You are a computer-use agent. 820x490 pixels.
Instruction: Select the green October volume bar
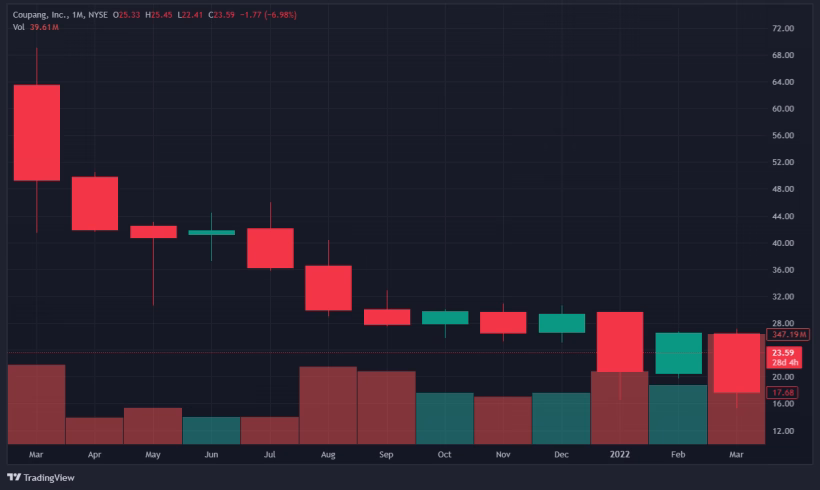click(444, 418)
